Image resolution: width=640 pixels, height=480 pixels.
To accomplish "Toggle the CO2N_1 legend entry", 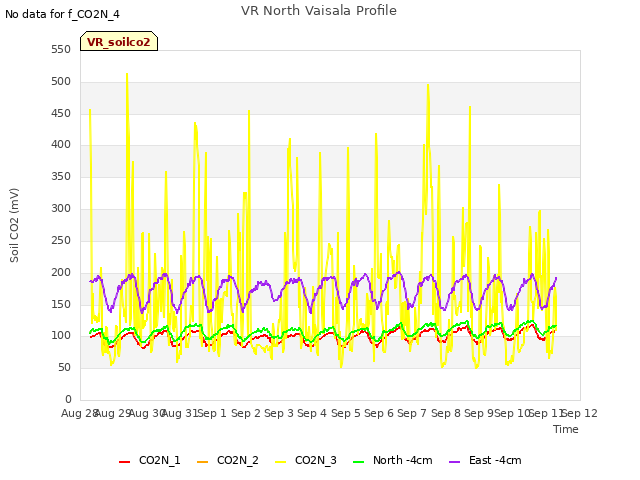I will [149, 460].
